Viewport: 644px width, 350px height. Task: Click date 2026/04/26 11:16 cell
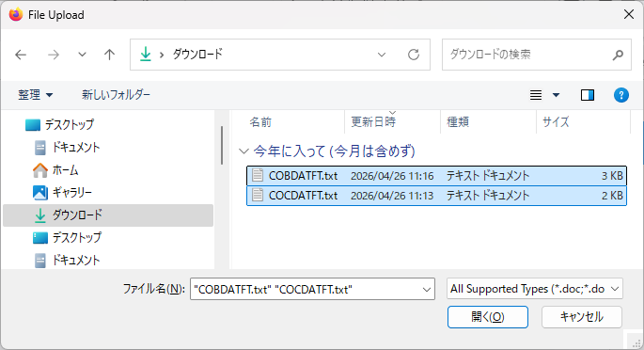coord(392,176)
